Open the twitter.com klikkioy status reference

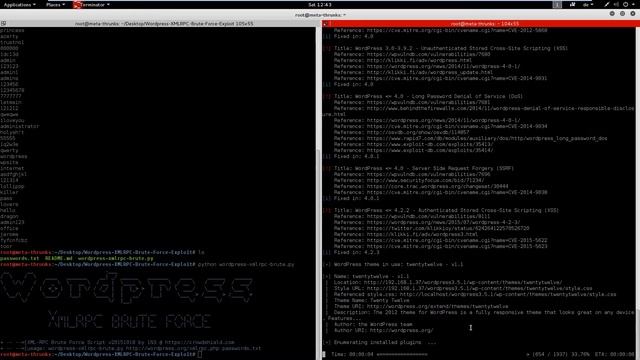click(x=448, y=228)
